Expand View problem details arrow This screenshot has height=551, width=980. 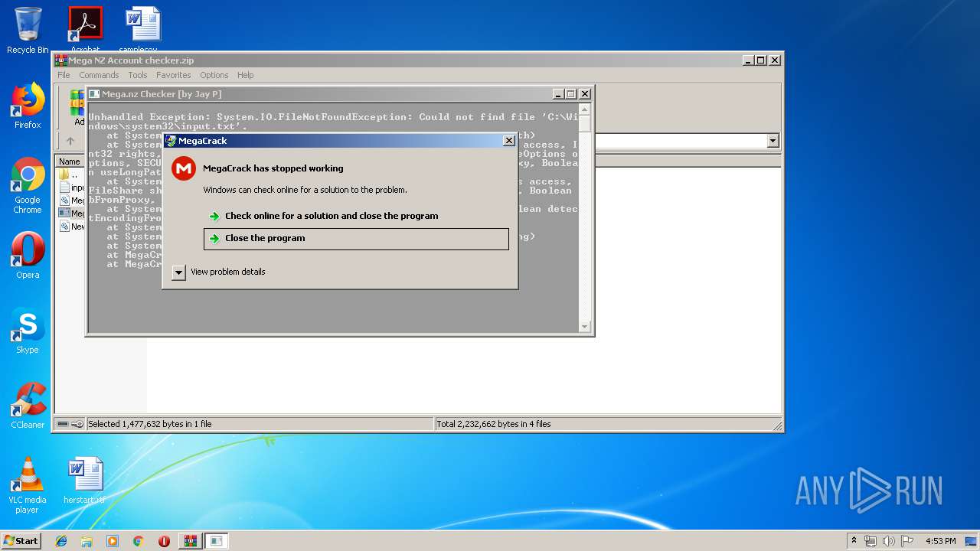tap(178, 272)
